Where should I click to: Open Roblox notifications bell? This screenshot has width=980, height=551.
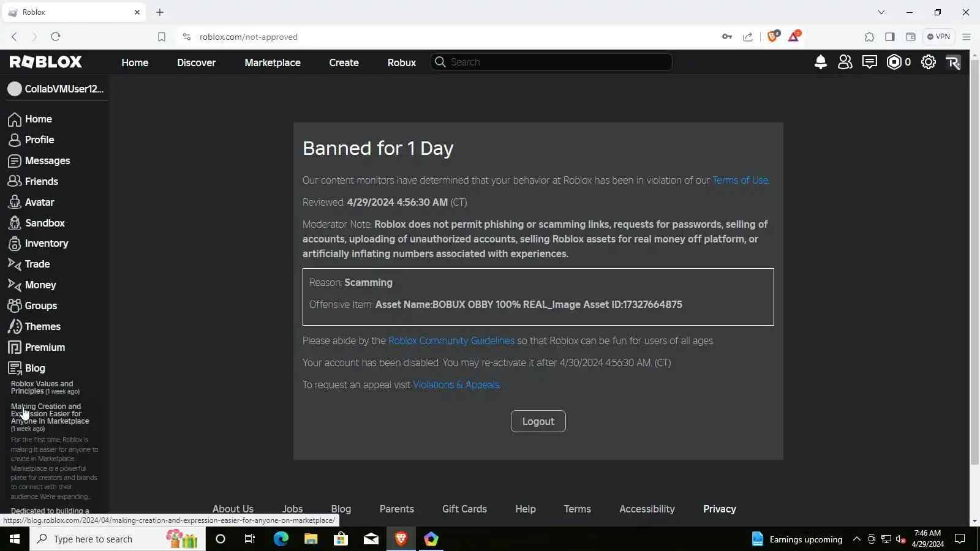click(x=821, y=62)
